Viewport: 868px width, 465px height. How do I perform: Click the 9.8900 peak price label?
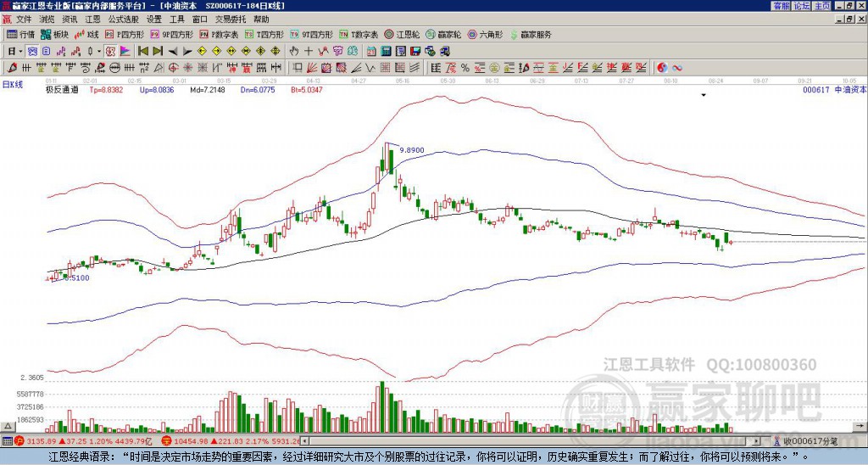412,150
